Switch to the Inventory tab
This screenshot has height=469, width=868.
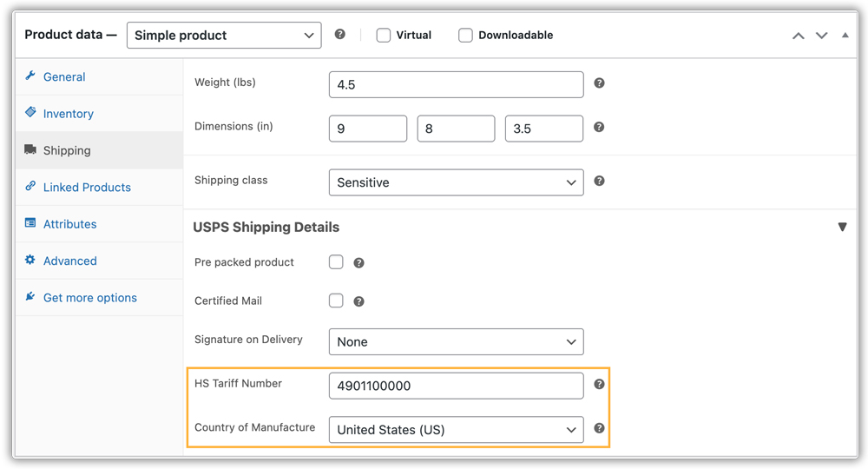pos(99,114)
